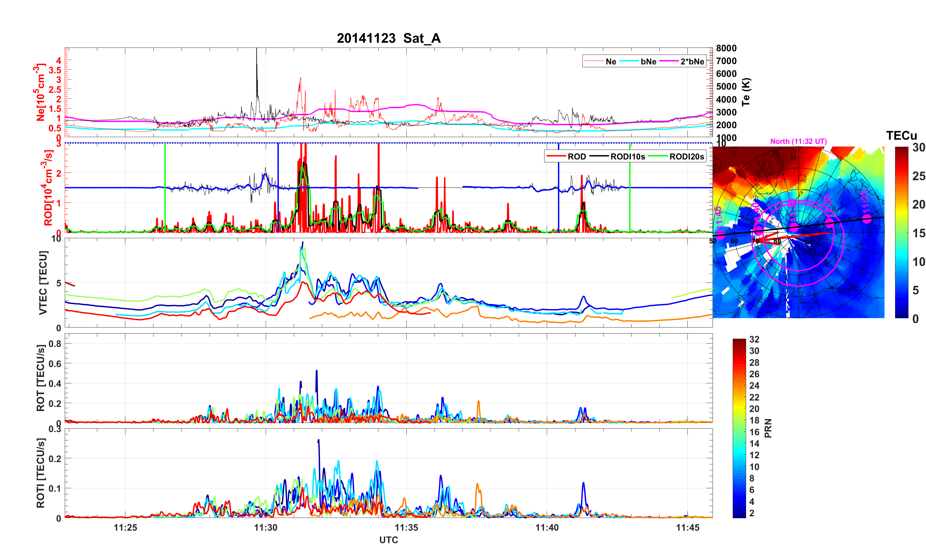Click the 11:30 tick label on UTC axis
This screenshot has height=560, width=926.
(265, 528)
